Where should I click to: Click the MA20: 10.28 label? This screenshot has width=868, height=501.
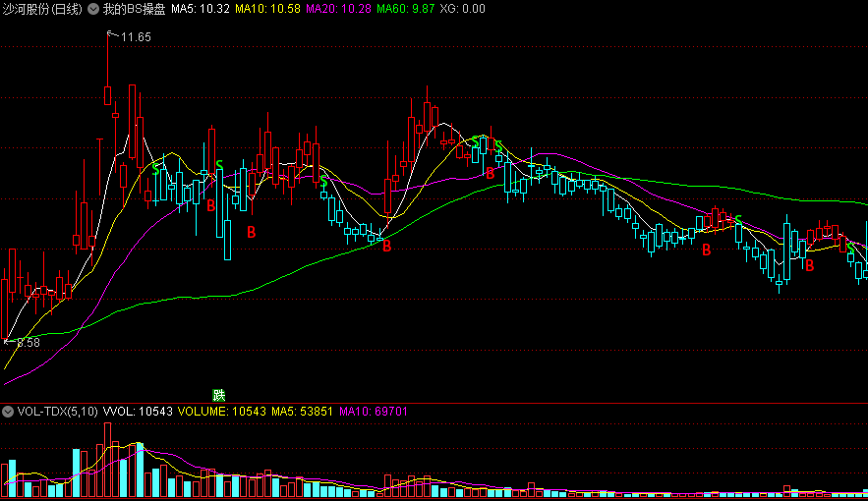pyautogui.click(x=338, y=9)
